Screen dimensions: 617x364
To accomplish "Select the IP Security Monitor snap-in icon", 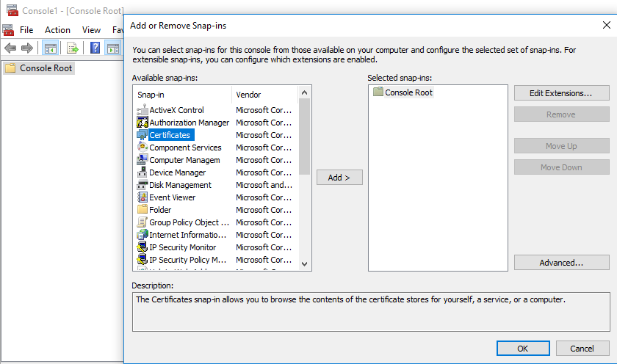I will pos(142,247).
